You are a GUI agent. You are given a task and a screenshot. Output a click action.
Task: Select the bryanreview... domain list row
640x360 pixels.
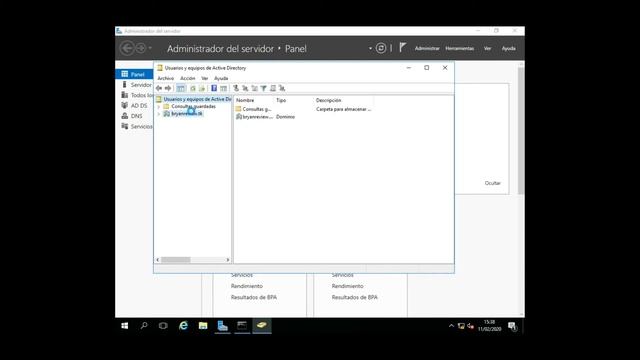coord(258,117)
